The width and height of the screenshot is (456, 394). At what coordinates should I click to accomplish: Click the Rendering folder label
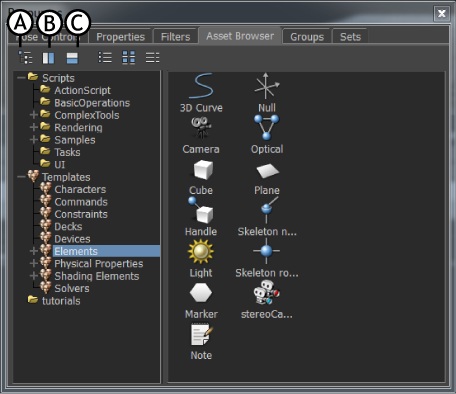click(78, 127)
